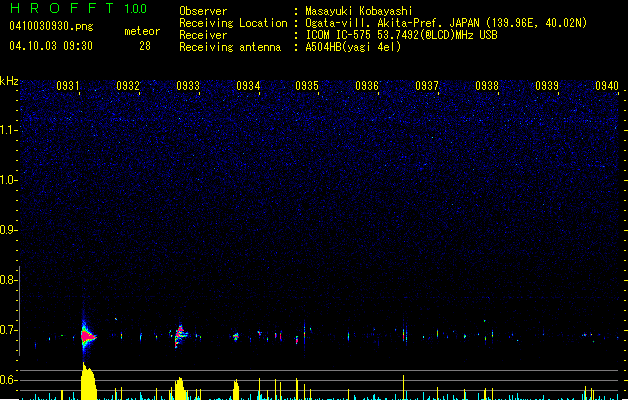Screen dimensions: 629x400
Task: Click the large meteor echo near 0931
Action: coord(87,336)
